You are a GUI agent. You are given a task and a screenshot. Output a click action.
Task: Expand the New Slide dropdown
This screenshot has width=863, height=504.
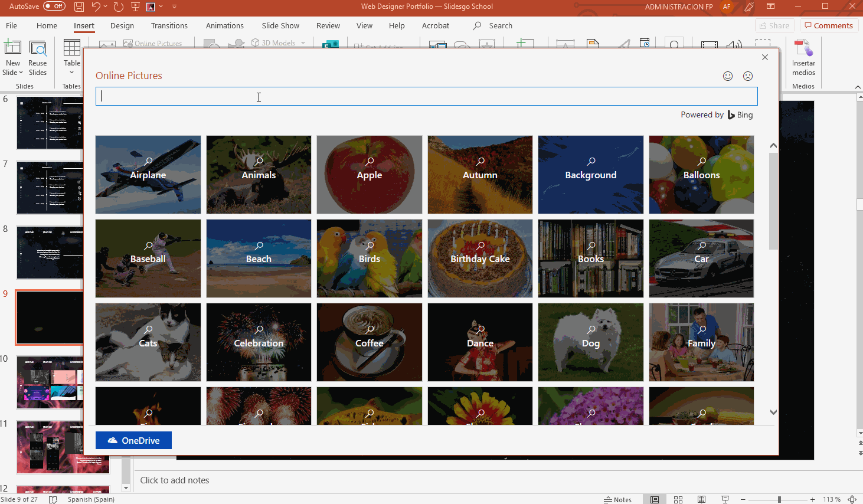(x=13, y=73)
